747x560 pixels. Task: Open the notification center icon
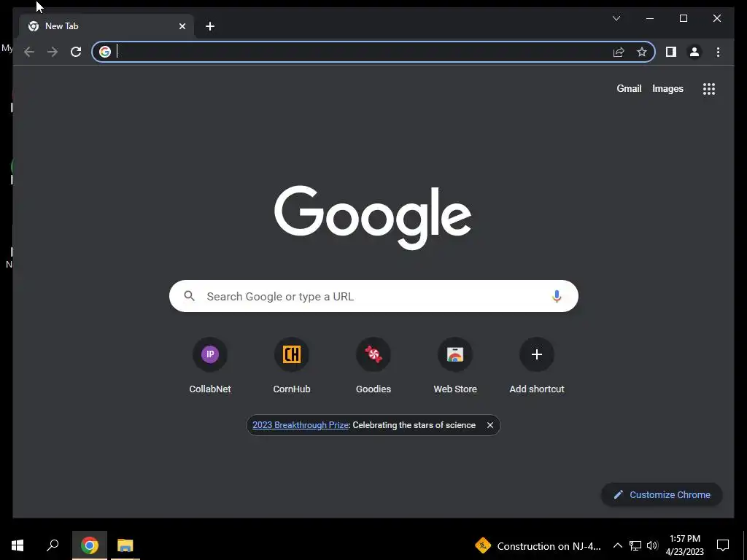tap(723, 545)
